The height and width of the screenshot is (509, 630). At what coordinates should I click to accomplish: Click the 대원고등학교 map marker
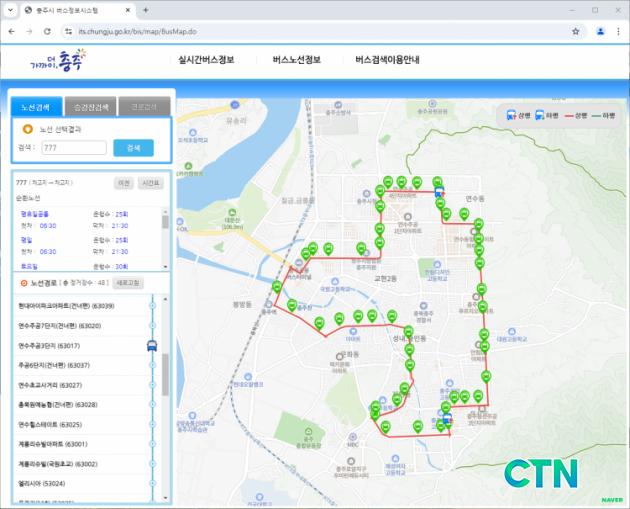coord(511,331)
